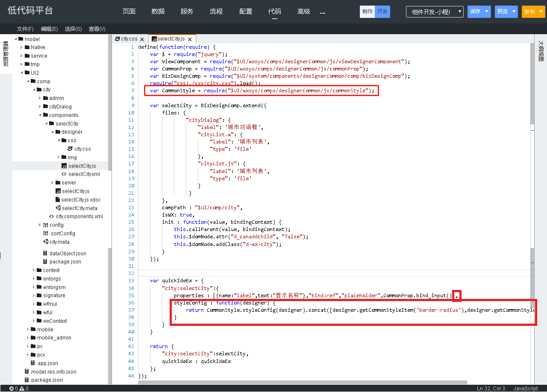Collapse the UI2 folder
The image size is (547, 392).
pos(21,73)
